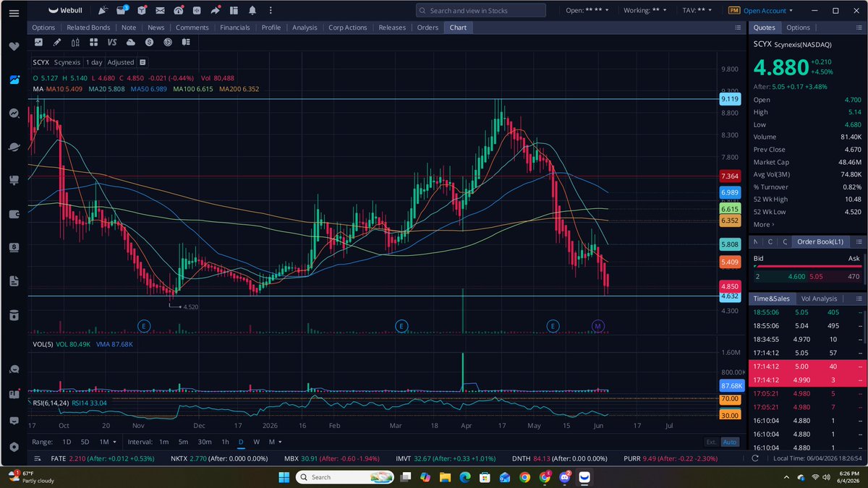Click the Related Bonds tab
868x488 pixels.
tap(88, 27)
